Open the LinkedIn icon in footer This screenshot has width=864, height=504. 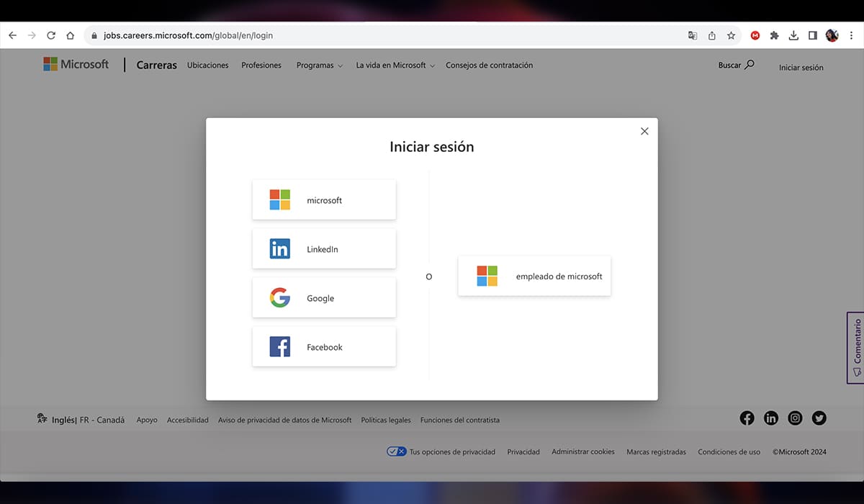click(771, 418)
